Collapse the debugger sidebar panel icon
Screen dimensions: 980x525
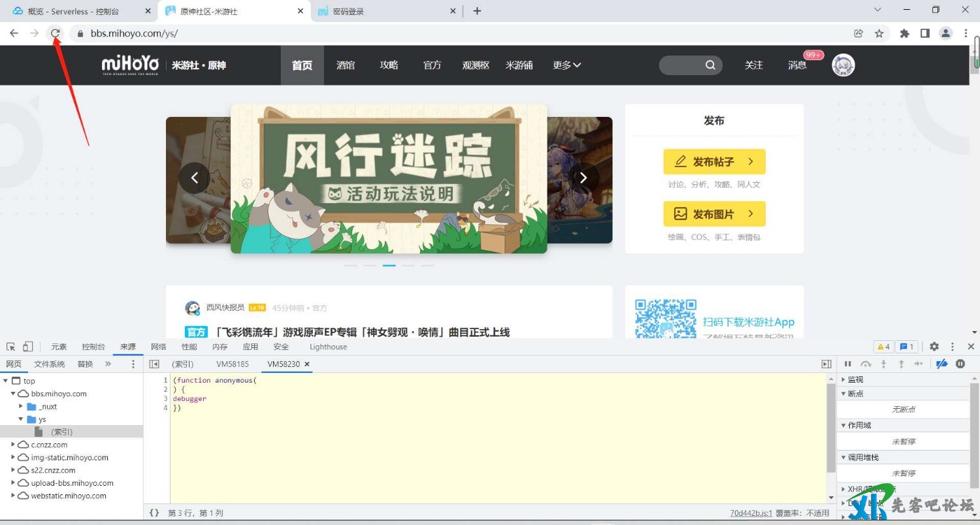826,364
